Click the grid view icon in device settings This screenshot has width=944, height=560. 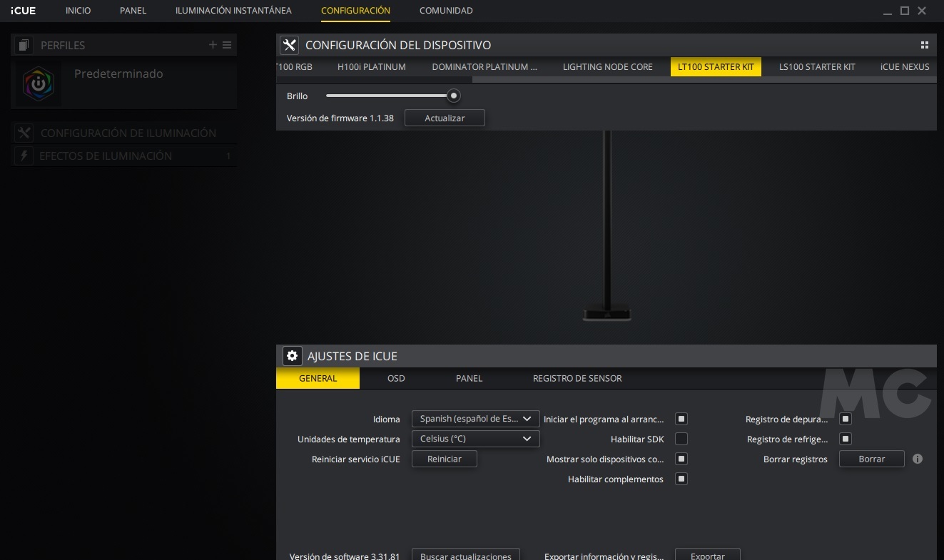pos(925,45)
